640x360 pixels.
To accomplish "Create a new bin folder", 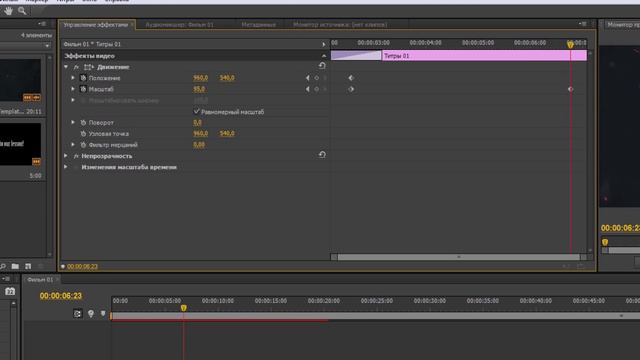I will [15, 266].
